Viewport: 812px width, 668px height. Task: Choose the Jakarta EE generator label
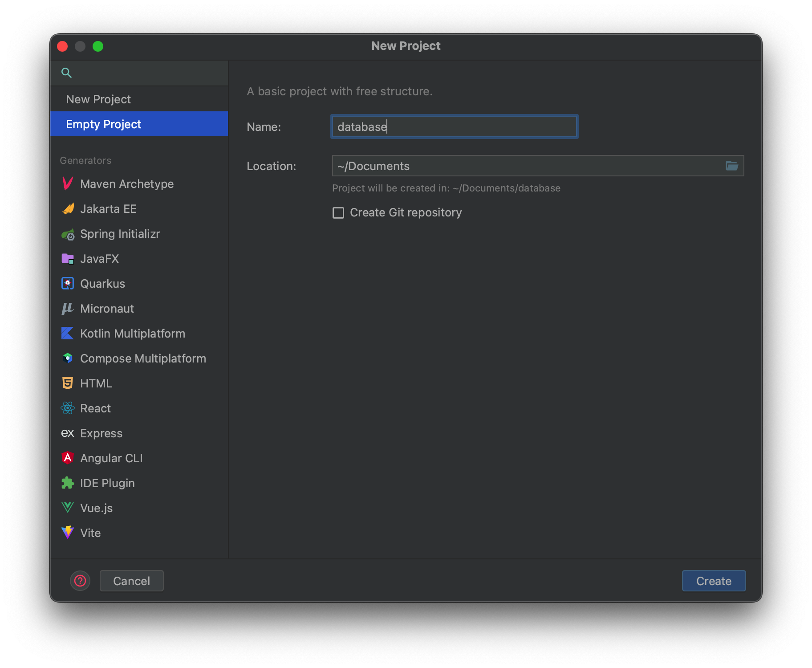(x=108, y=209)
